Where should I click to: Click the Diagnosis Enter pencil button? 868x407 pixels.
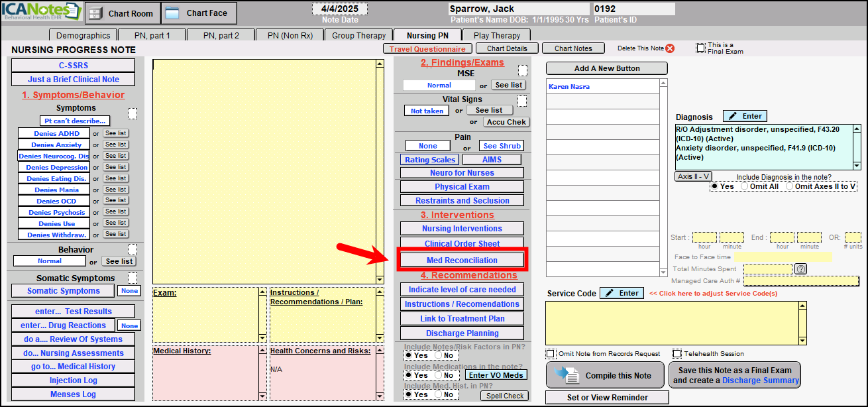pyautogui.click(x=745, y=116)
